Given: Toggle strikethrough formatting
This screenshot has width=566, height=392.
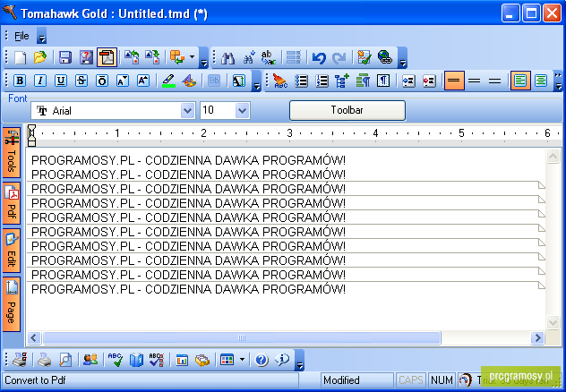Looking at the screenshot, I should [x=81, y=81].
